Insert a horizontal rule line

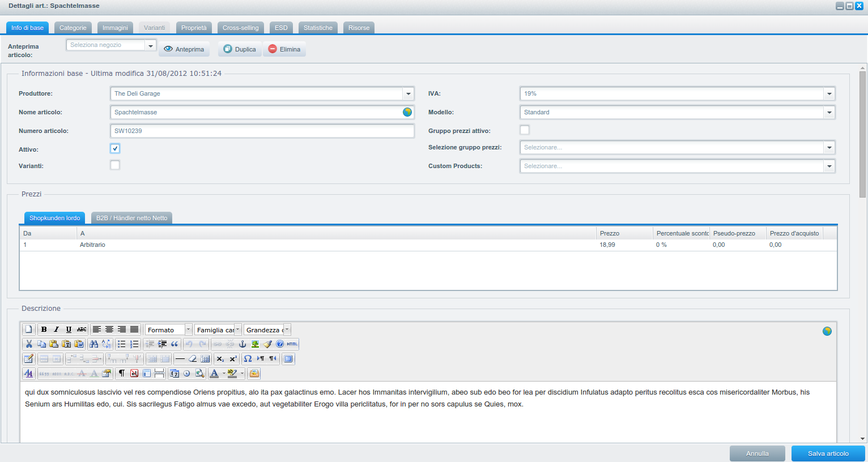(x=180, y=359)
